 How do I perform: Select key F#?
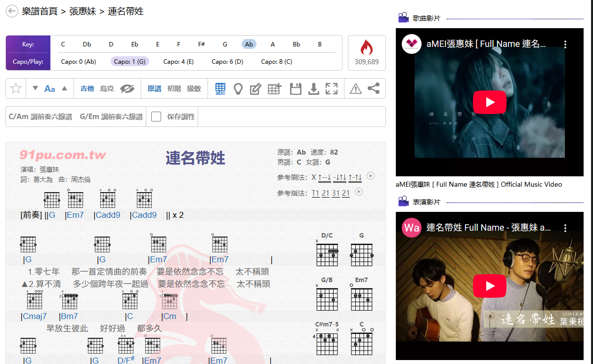click(202, 44)
